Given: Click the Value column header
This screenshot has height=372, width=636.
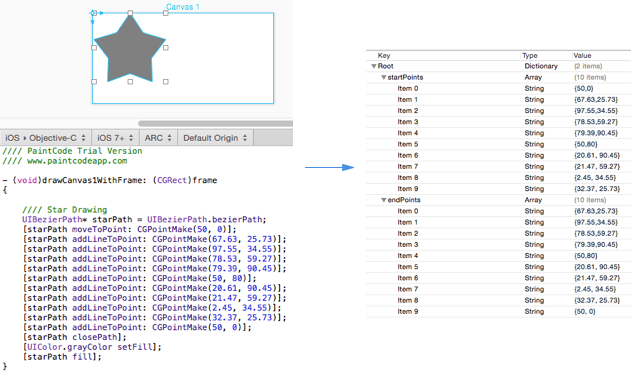Looking at the screenshot, I should click(x=582, y=56).
